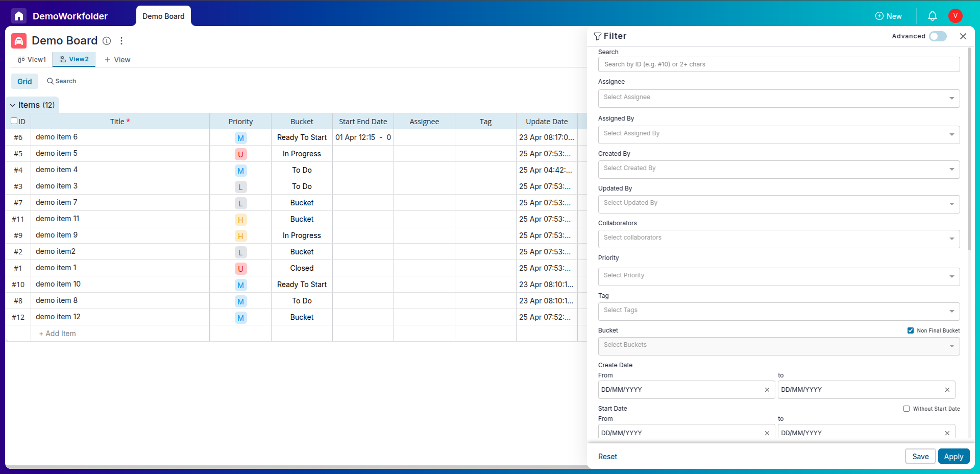Open the Select Assigned By dropdown
Image resolution: width=980 pixels, height=474 pixels.
click(779, 134)
